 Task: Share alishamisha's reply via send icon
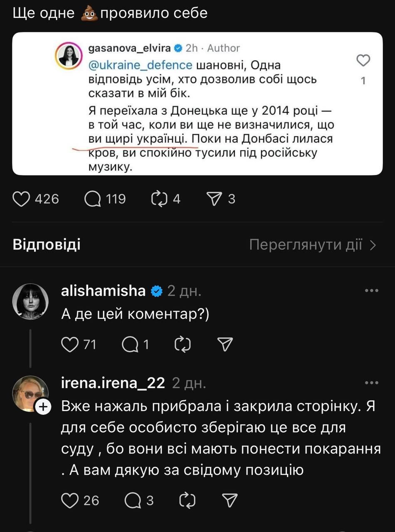(x=225, y=344)
